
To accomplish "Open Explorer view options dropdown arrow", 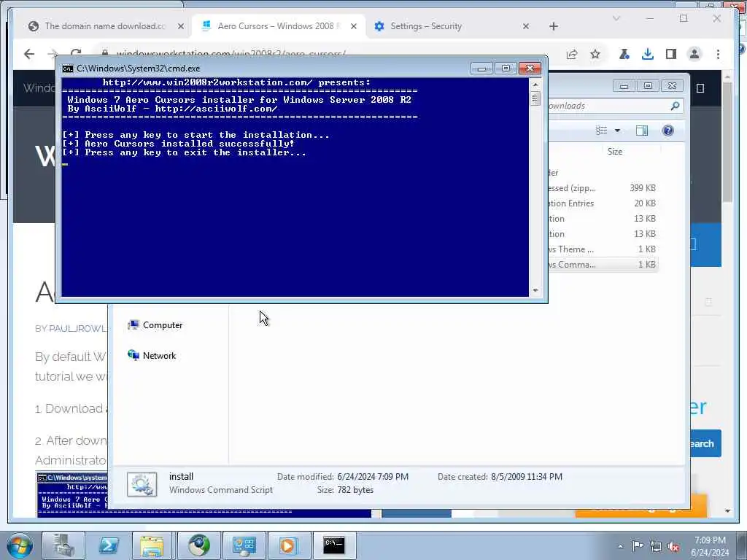I will point(617,131).
